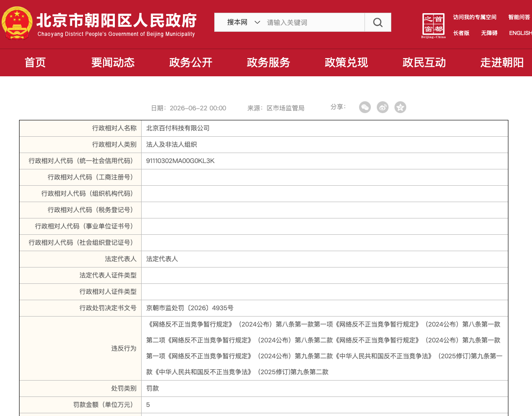The image size is (532, 416).
Task: Open the 走进朝阳 menu
Action: coord(502,62)
